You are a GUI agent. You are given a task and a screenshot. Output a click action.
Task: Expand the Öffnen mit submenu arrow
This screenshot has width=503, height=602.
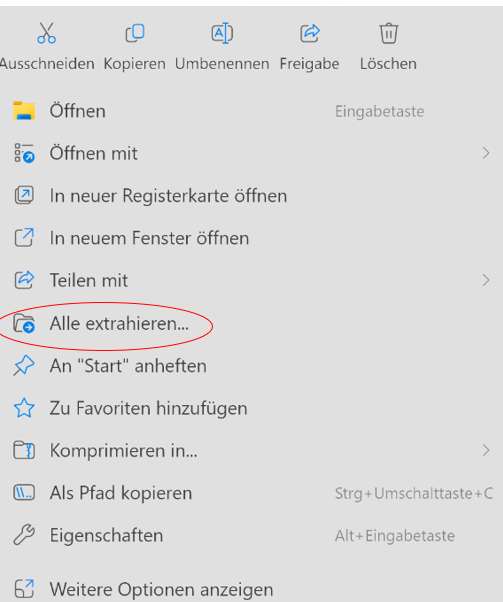click(486, 153)
